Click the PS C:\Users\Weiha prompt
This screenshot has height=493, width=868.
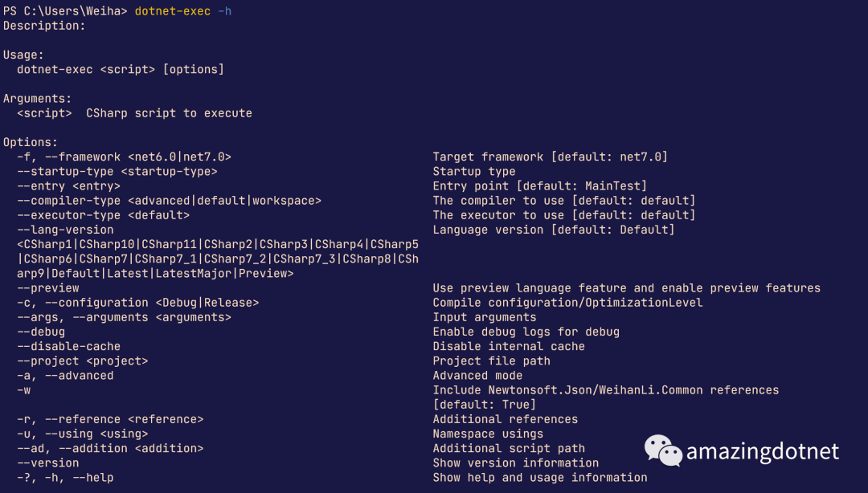click(x=65, y=11)
